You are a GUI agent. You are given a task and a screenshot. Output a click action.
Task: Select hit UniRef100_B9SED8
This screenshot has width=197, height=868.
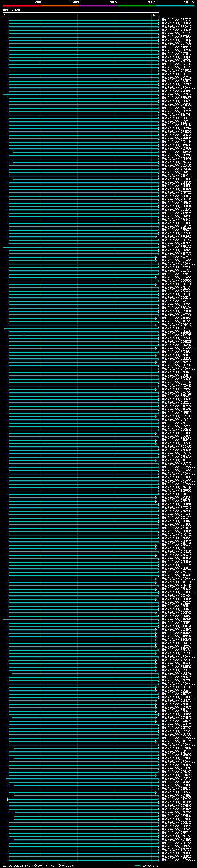coord(177,131)
